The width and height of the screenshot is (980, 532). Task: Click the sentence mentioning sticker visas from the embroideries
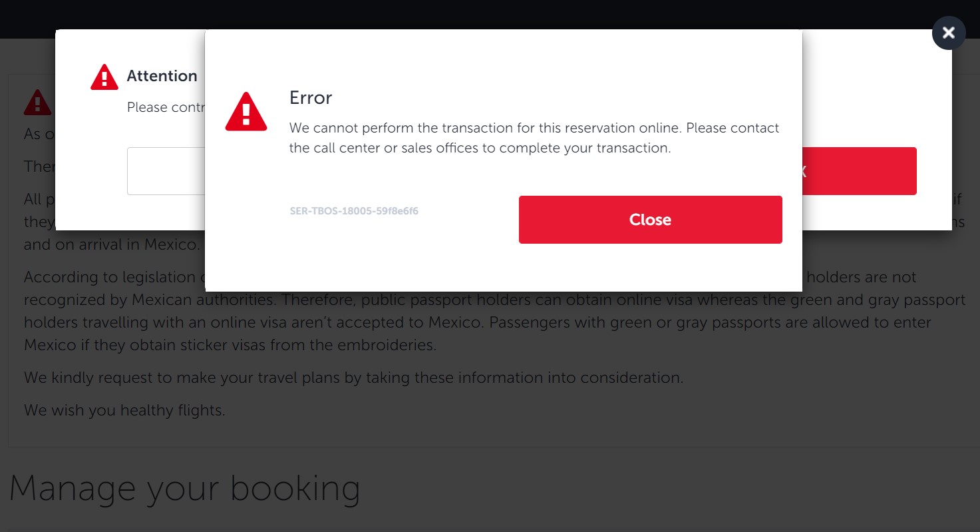pos(230,346)
